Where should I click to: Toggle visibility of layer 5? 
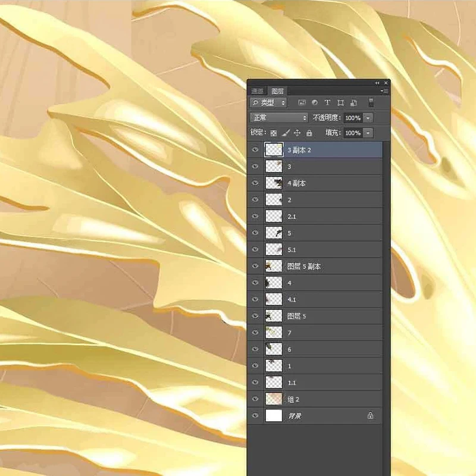(255, 233)
